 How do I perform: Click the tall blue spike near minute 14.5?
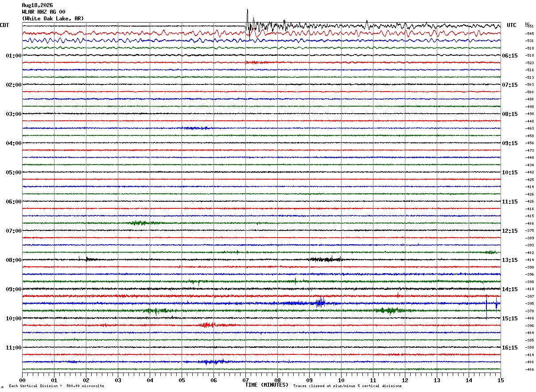tap(486, 307)
